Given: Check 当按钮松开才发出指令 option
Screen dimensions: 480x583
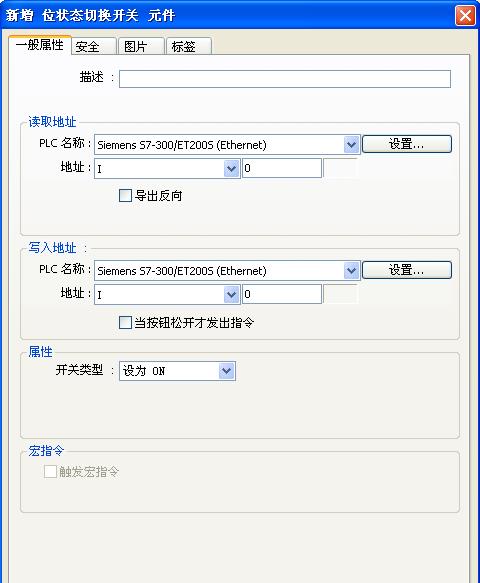Looking at the screenshot, I should pyautogui.click(x=125, y=322).
